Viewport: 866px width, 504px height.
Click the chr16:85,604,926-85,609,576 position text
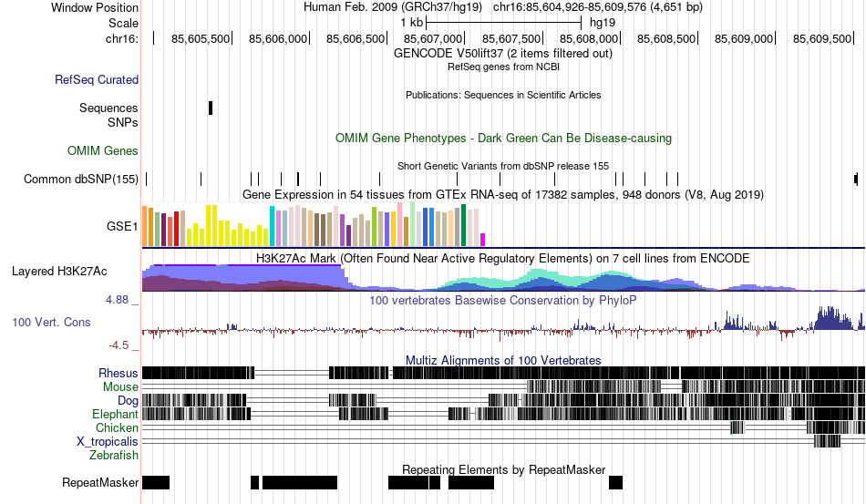coord(598,7)
